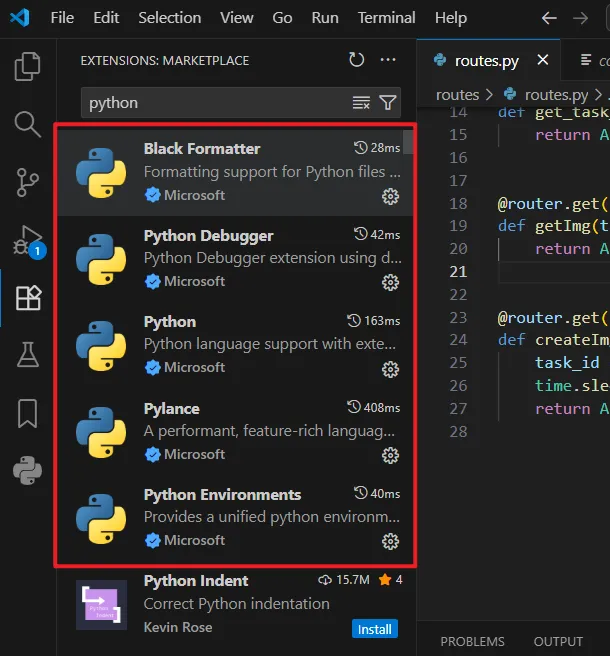This screenshot has width=610, height=656.
Task: Open Pylance manage gear menu
Action: point(390,456)
